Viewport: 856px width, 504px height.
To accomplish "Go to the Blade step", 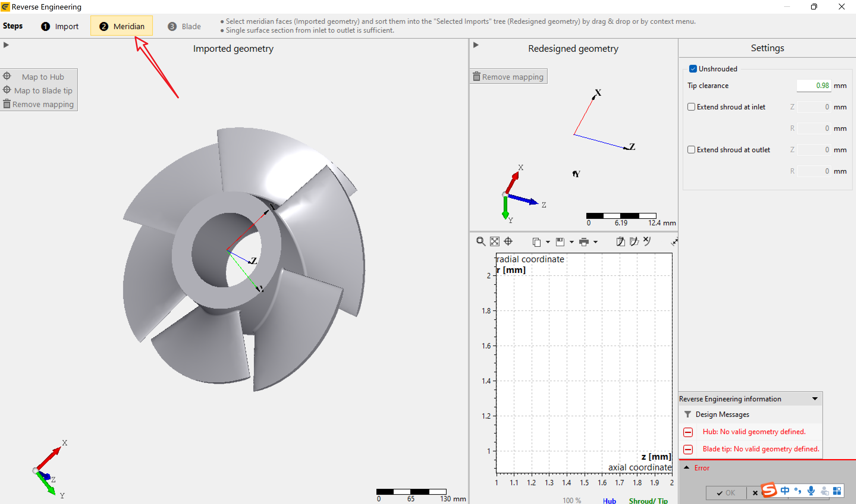I will click(x=184, y=26).
